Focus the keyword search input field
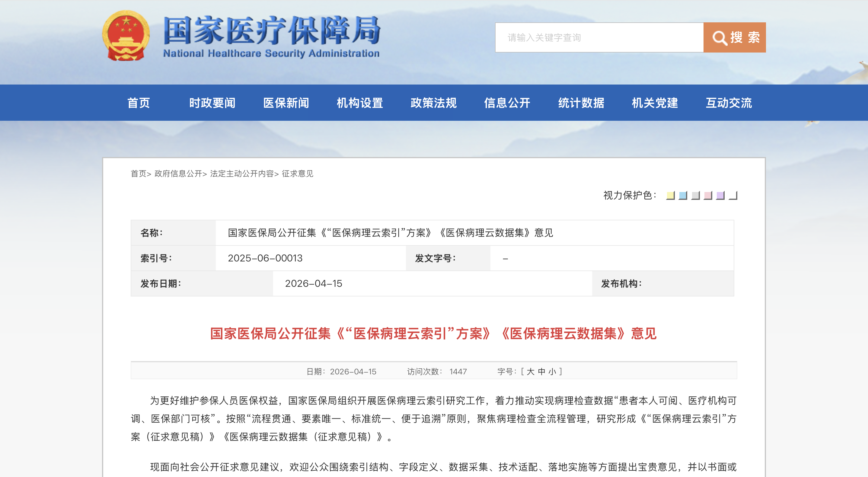Viewport: 868px width, 477px height. pyautogui.click(x=599, y=37)
